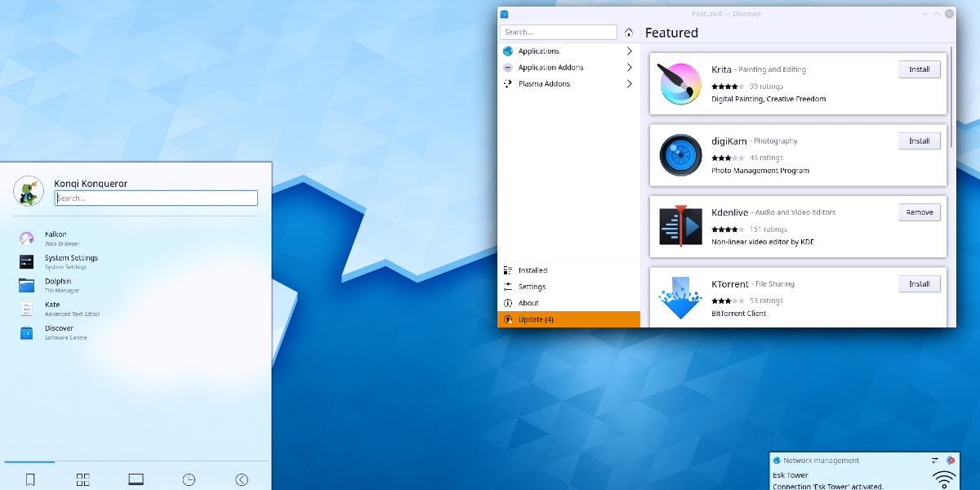Open launcher History clock tab

pos(189,480)
